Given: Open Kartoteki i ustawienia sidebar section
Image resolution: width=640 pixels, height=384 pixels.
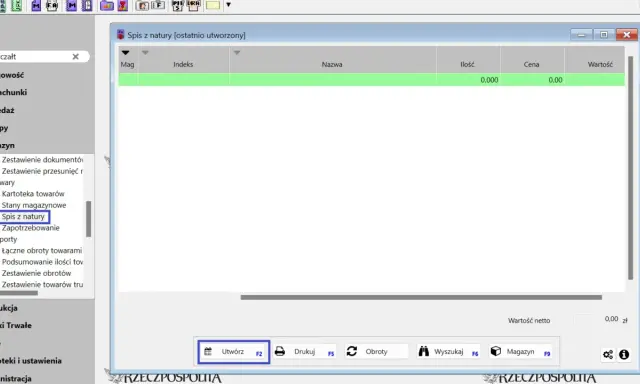Looking at the screenshot, I should [x=31, y=361].
